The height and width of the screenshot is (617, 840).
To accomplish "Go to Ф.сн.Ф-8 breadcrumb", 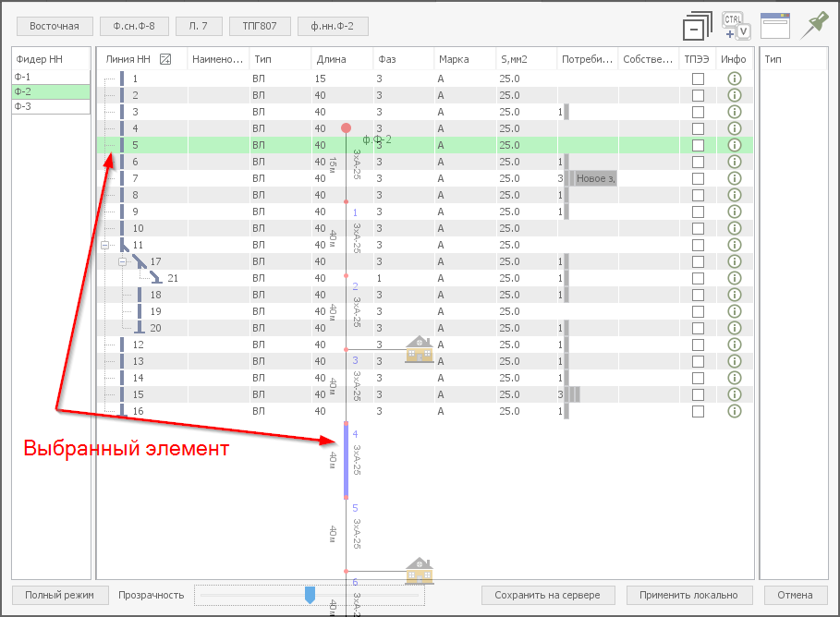I will tap(134, 26).
